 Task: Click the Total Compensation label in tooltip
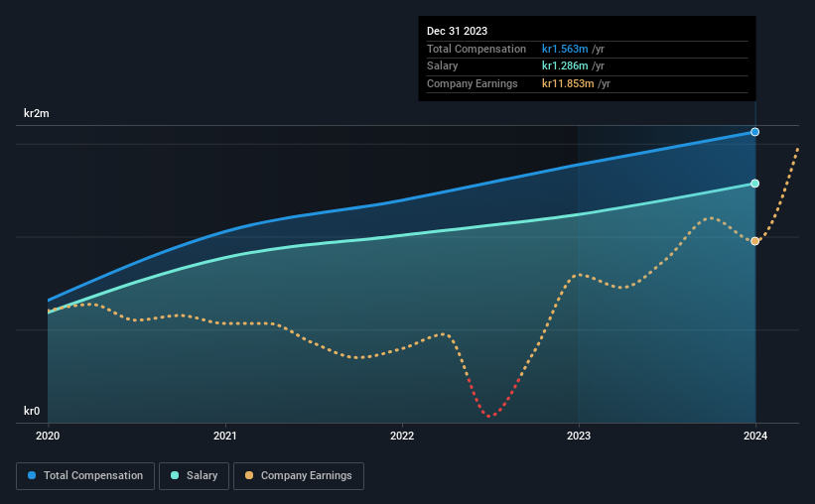[476, 49]
